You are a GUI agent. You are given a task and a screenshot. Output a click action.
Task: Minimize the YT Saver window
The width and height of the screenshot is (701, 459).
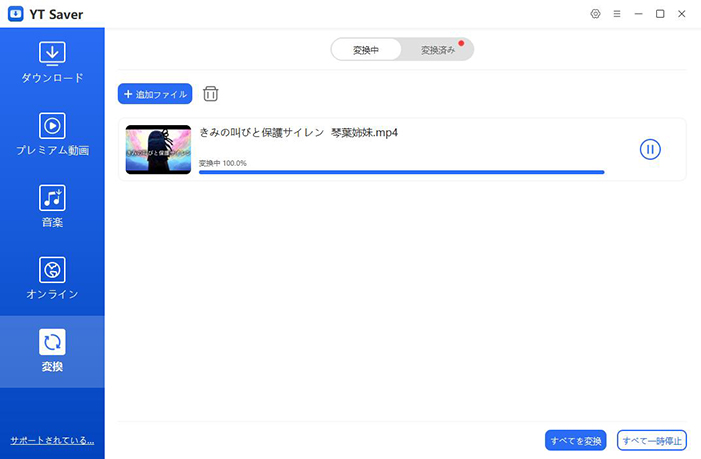pyautogui.click(x=638, y=14)
